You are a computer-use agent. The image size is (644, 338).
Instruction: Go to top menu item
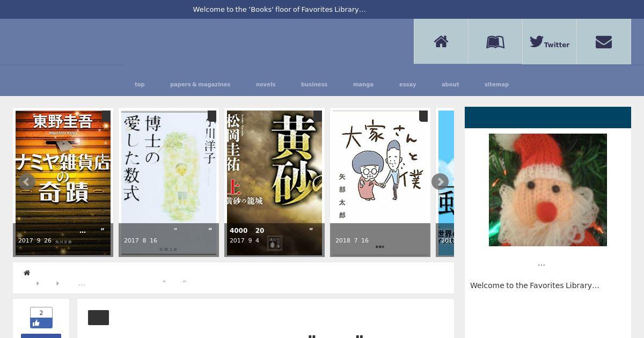[140, 84]
